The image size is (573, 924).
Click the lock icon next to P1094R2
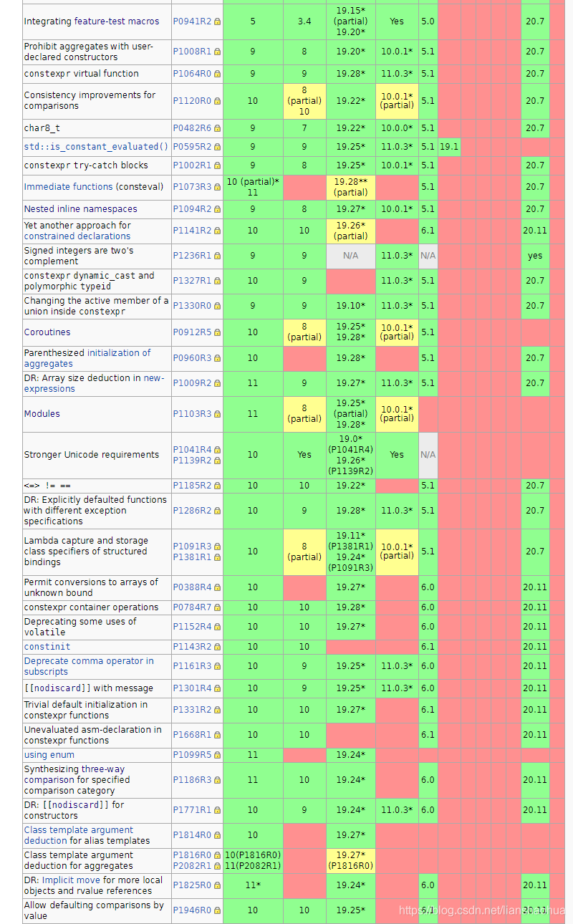pyautogui.click(x=217, y=209)
